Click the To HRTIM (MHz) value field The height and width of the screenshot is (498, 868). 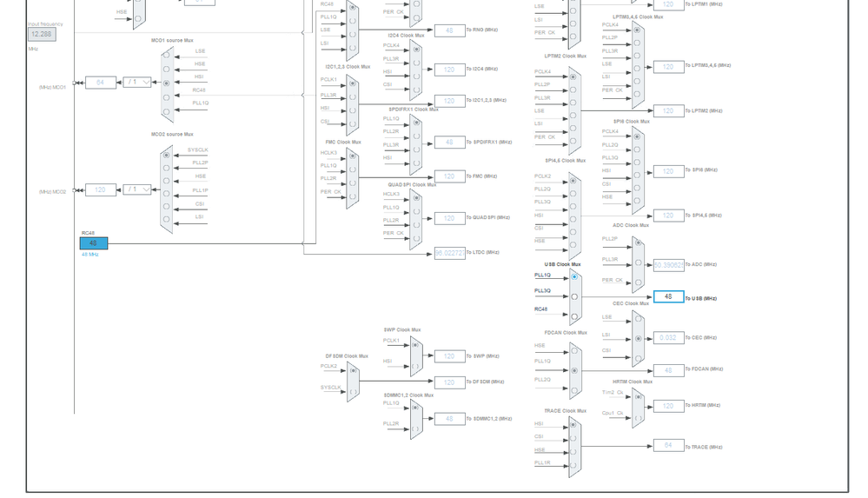[669, 406]
